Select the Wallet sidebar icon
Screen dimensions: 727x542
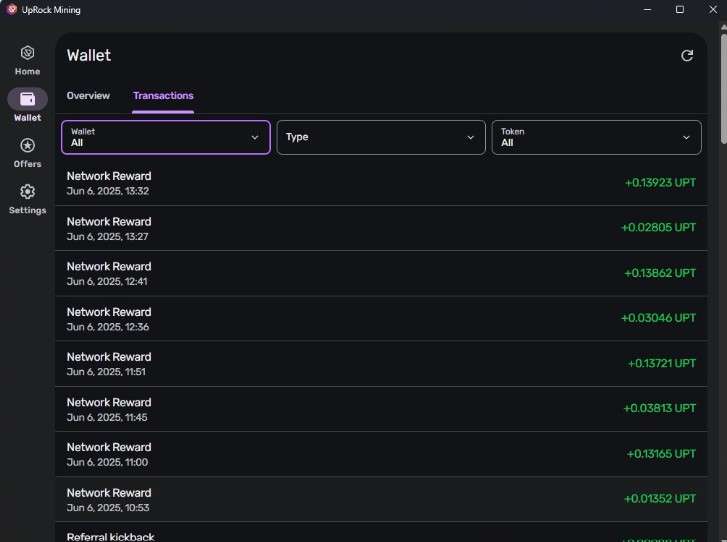coord(27,99)
